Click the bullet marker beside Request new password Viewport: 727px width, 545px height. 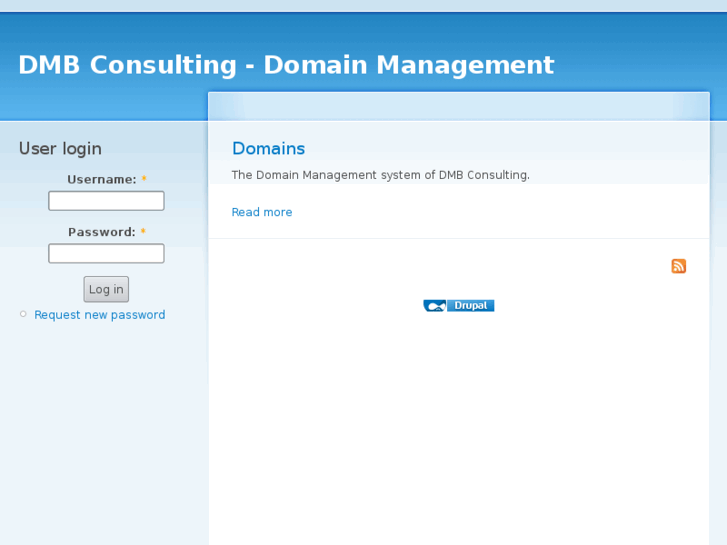point(23,314)
